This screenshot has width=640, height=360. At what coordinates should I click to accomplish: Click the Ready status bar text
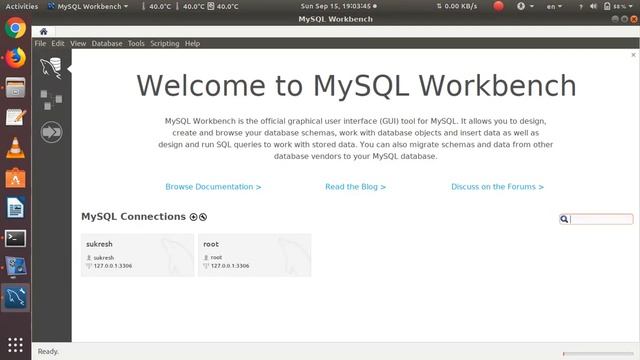[x=48, y=351]
